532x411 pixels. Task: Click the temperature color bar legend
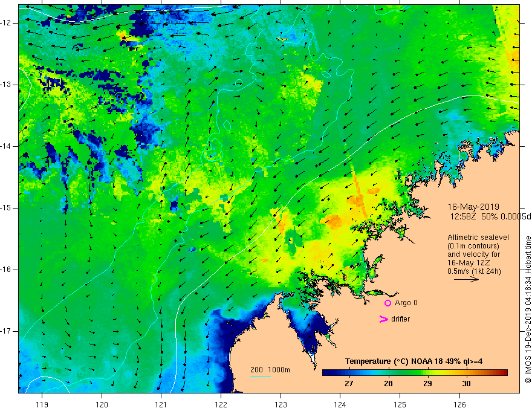[x=415, y=373]
